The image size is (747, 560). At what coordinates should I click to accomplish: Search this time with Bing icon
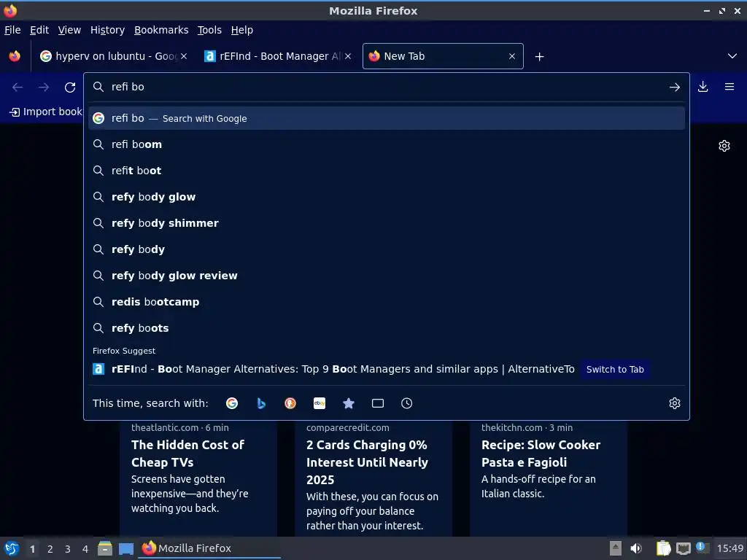pos(261,403)
